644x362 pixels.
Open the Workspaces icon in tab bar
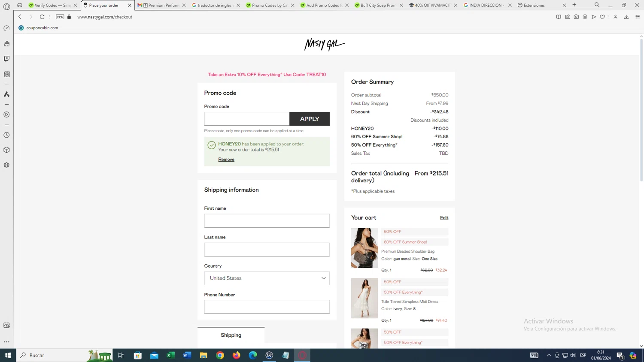click(20, 5)
